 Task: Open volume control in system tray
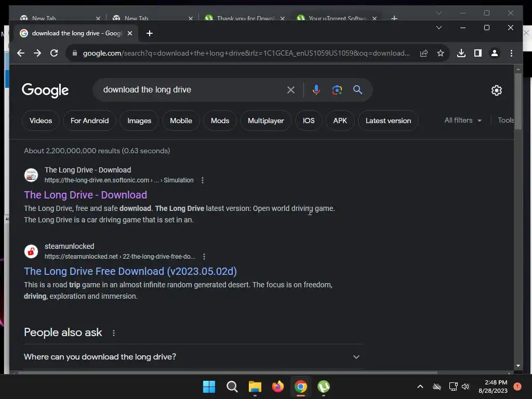(x=465, y=387)
